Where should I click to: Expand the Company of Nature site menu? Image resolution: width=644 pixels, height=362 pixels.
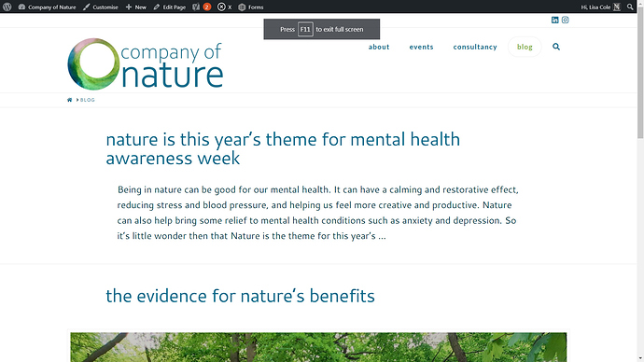48,7
